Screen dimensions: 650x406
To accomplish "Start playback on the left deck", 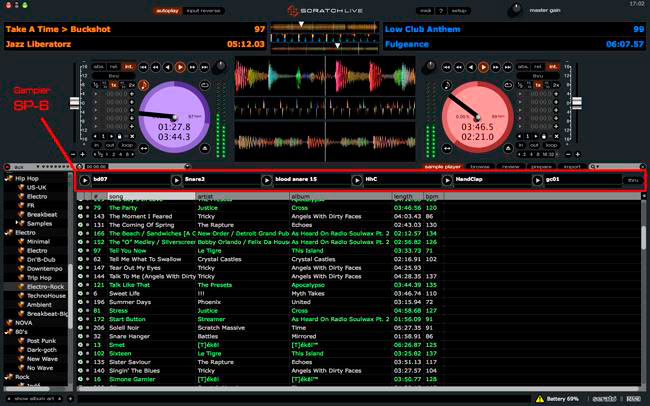I will click(180, 67).
